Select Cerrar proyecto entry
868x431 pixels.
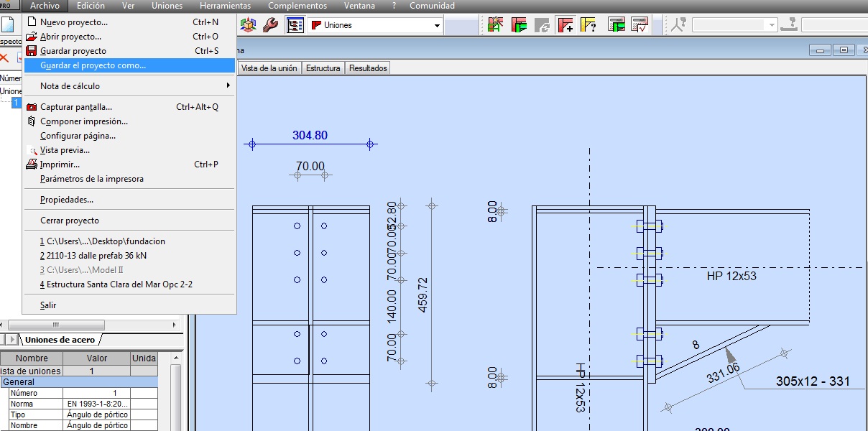coord(129,221)
